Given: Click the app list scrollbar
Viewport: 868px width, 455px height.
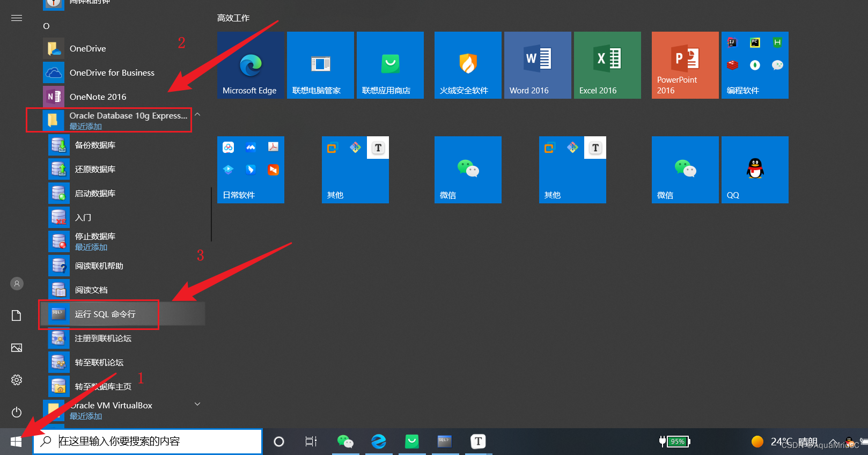Looking at the screenshot, I should click(211, 214).
